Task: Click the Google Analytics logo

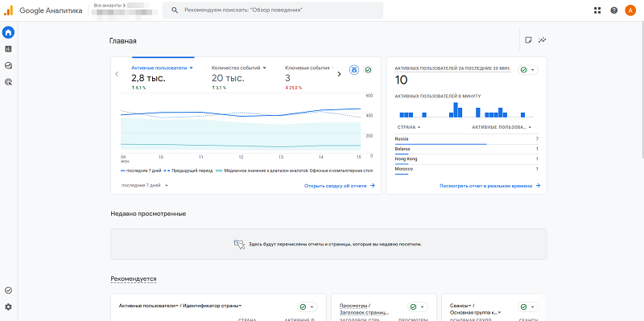Action: [8, 10]
